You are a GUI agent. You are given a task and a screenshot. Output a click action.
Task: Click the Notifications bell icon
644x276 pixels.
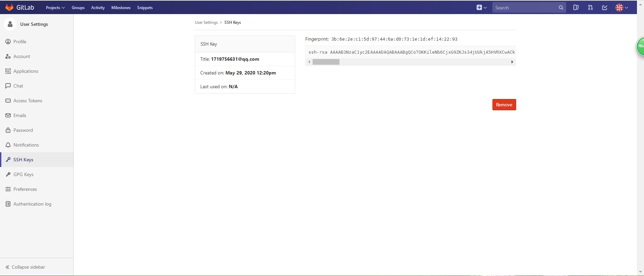8,145
